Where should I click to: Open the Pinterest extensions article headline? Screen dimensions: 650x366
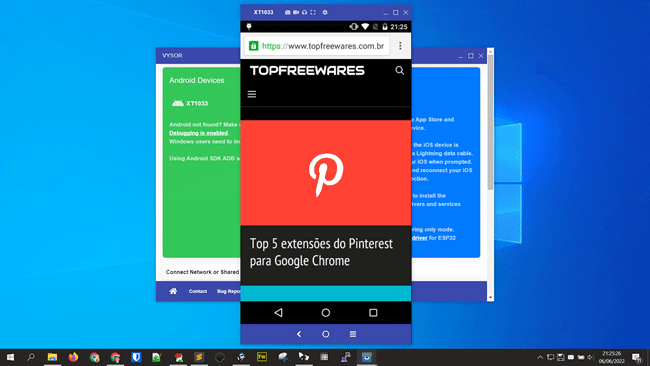click(321, 252)
